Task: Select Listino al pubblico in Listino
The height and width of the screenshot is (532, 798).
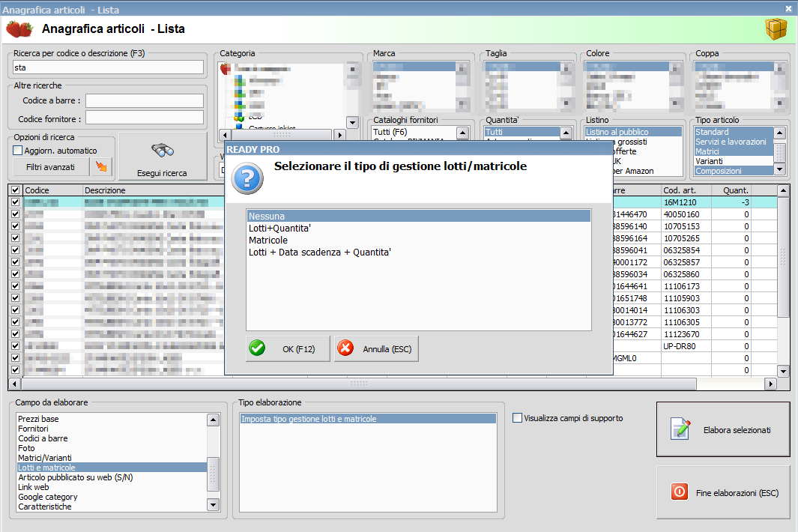Action: [633, 132]
